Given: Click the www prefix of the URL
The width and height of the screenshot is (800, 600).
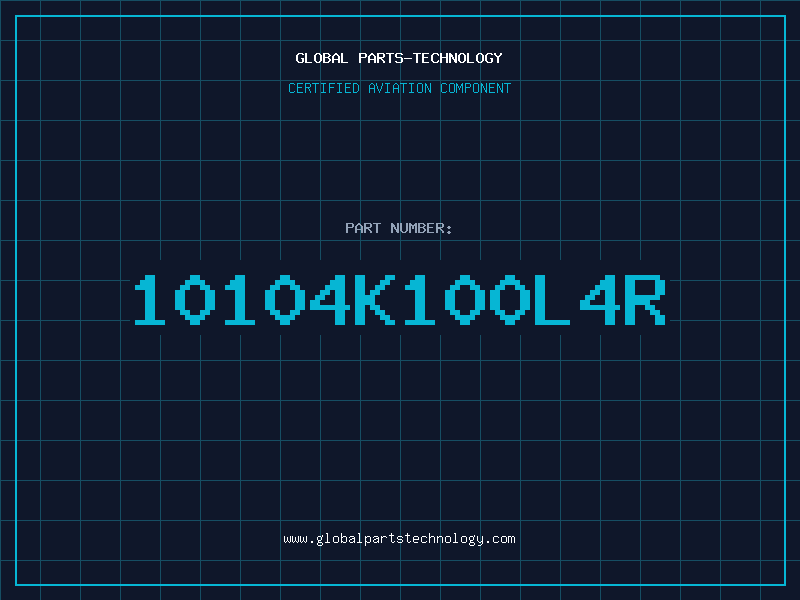Looking at the screenshot, I should click(295, 539).
